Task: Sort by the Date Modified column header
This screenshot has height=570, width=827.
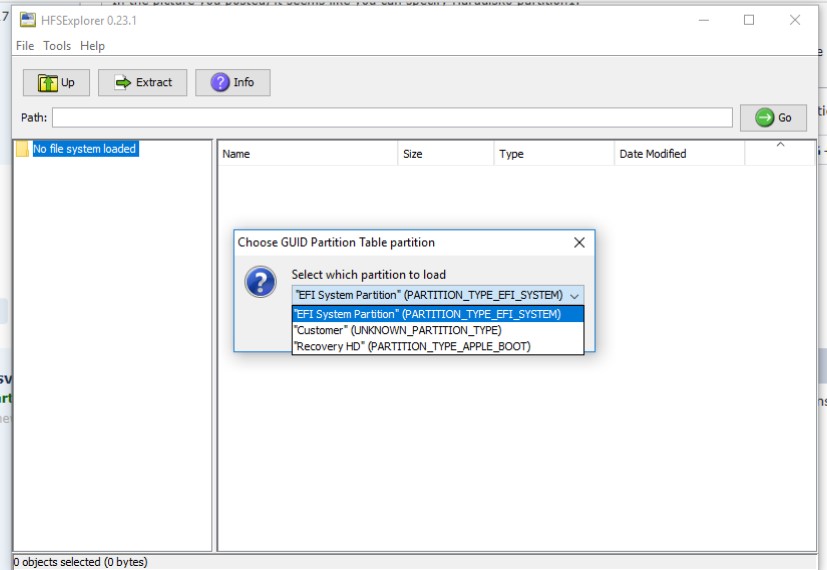Action: coord(679,154)
